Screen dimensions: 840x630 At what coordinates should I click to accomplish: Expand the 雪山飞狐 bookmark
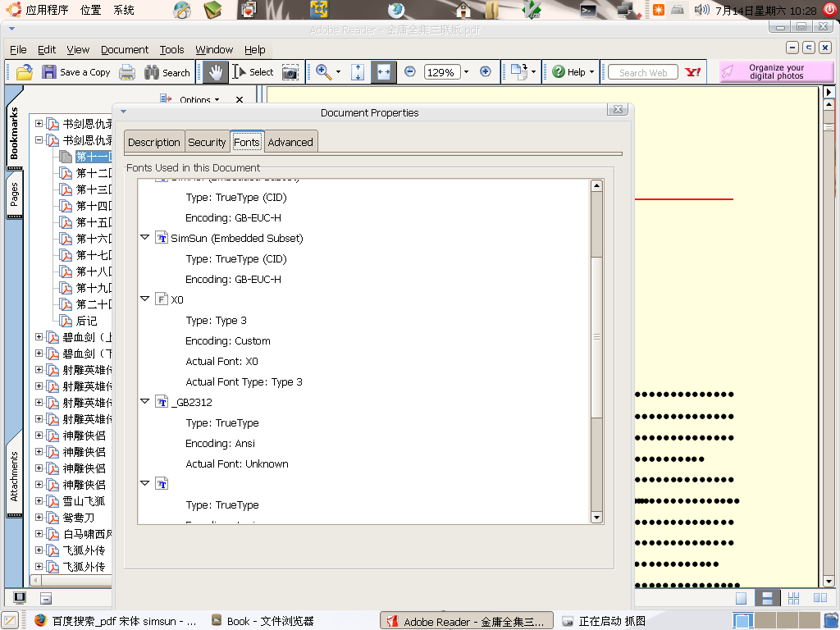point(39,501)
